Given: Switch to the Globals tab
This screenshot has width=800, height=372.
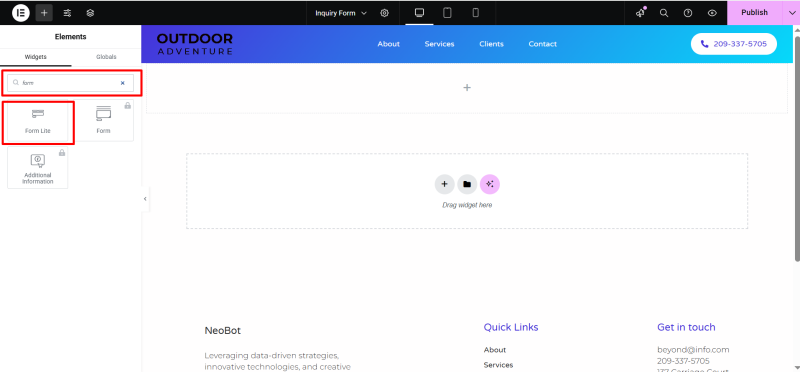Looking at the screenshot, I should tap(106, 57).
